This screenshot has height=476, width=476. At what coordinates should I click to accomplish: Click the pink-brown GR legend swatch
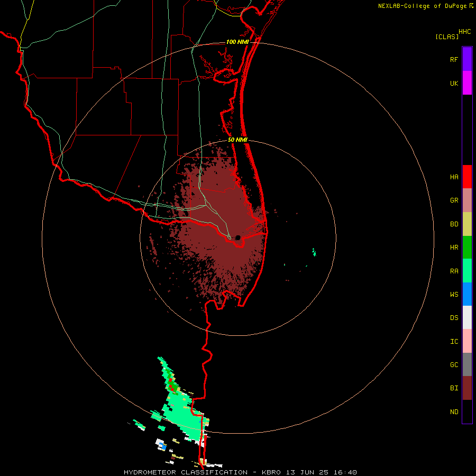click(x=467, y=200)
